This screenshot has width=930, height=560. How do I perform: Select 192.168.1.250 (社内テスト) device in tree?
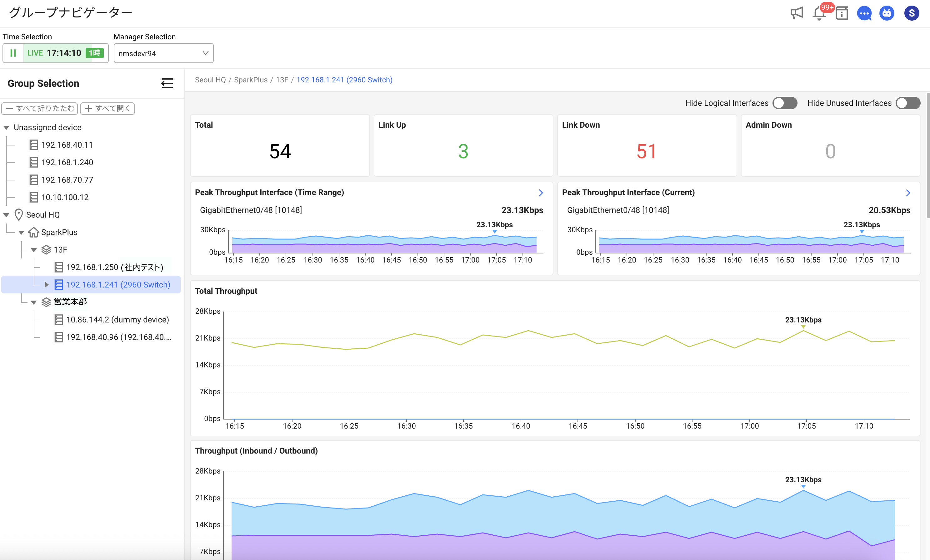pyautogui.click(x=114, y=268)
